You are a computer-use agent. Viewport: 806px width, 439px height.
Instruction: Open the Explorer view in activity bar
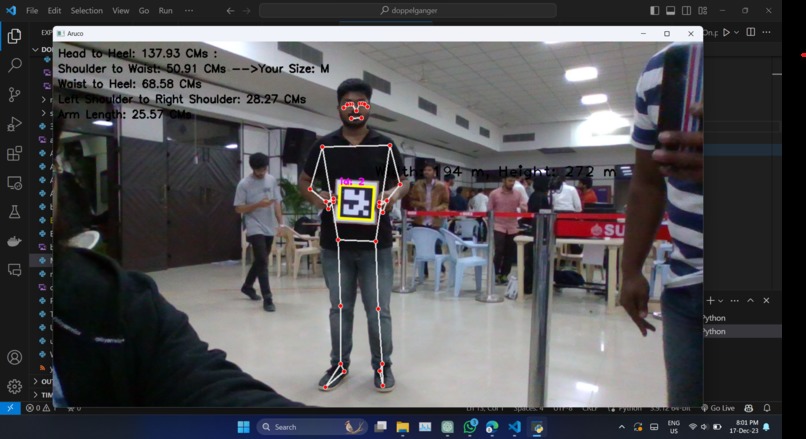pyautogui.click(x=14, y=36)
